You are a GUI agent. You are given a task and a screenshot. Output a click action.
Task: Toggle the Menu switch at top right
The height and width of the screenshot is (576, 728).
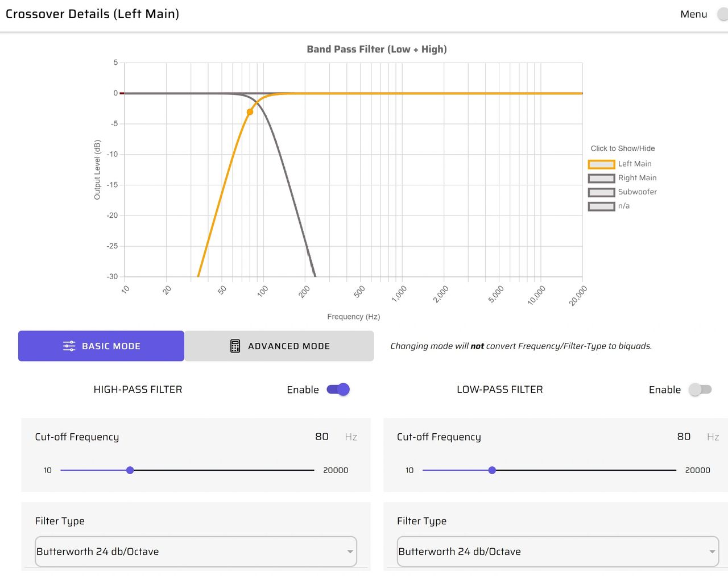tap(723, 14)
